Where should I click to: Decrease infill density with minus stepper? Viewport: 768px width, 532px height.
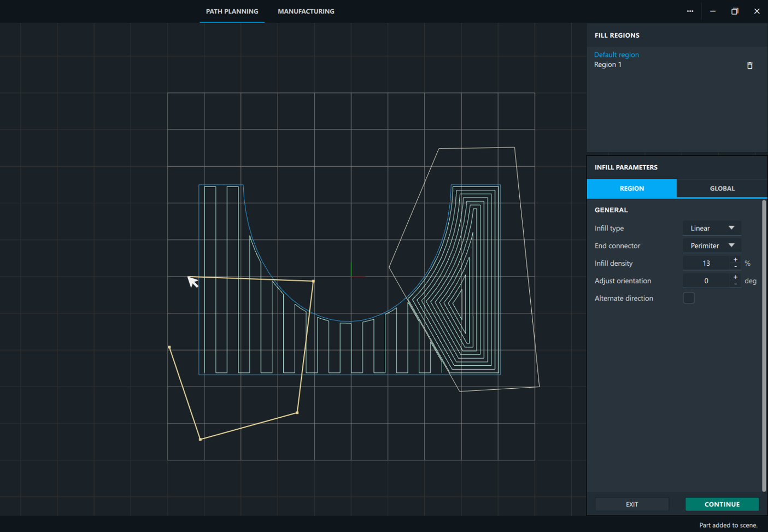click(x=736, y=266)
